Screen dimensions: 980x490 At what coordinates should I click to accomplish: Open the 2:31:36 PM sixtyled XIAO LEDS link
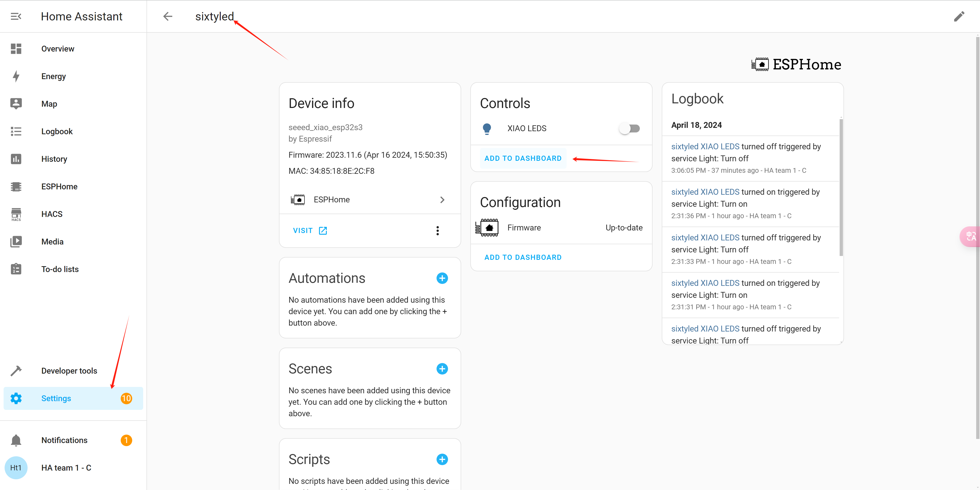tap(705, 192)
